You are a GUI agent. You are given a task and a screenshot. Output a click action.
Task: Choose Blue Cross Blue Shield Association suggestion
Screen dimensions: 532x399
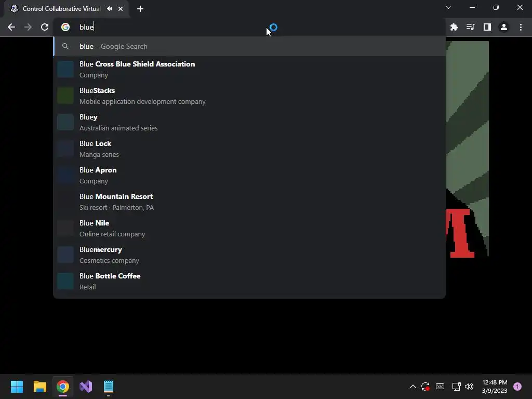pos(249,69)
